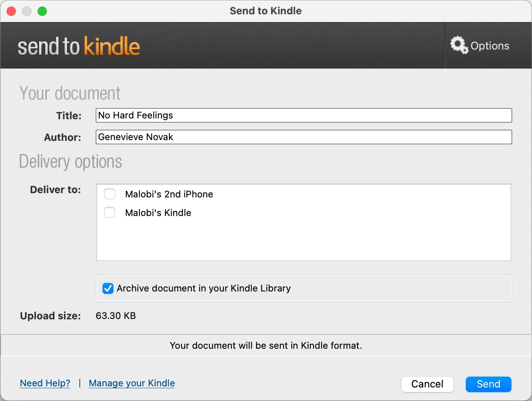
Task: Edit the Title field showing No Hard Feelings
Action: 304,115
